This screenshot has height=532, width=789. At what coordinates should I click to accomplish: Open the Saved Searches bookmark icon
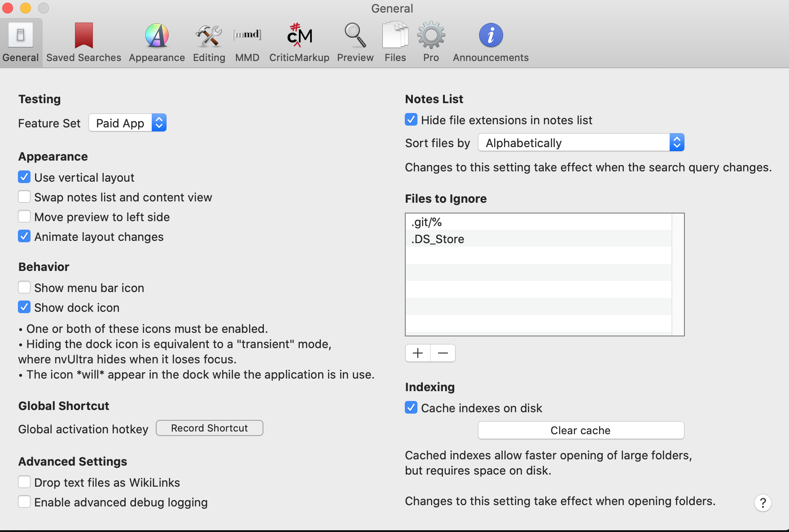pos(83,36)
